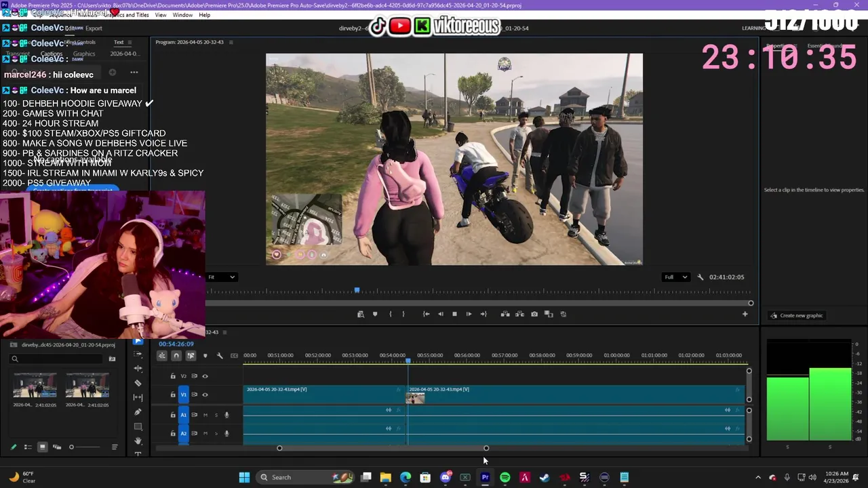Open the Full playback resolution dropdown
868x488 pixels.
pos(676,277)
